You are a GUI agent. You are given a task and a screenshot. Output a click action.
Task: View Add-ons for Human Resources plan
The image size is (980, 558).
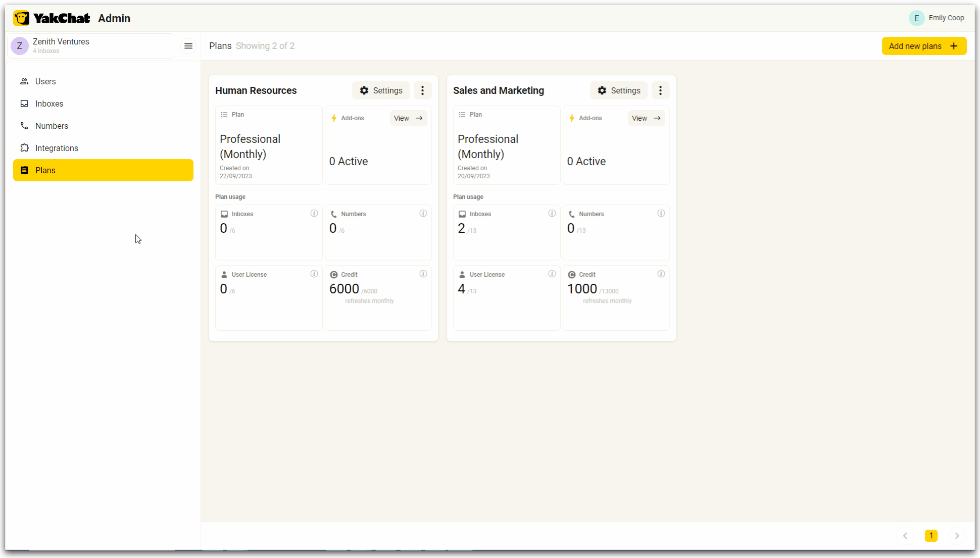coord(408,118)
